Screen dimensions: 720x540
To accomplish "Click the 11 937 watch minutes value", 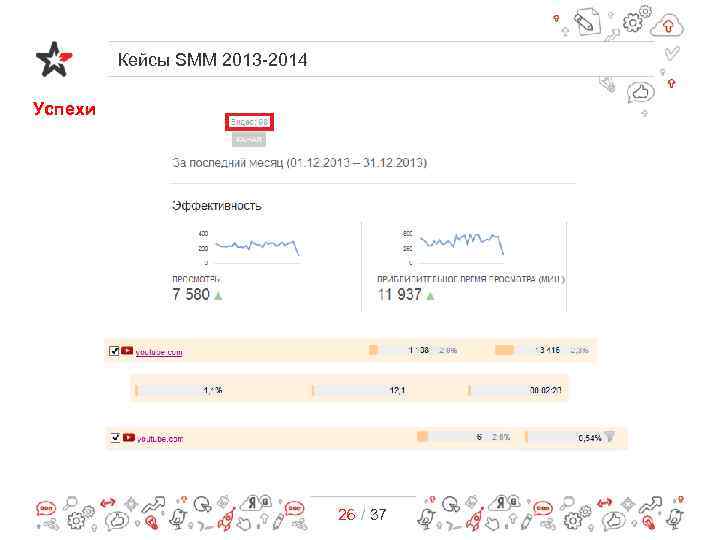I will [399, 294].
